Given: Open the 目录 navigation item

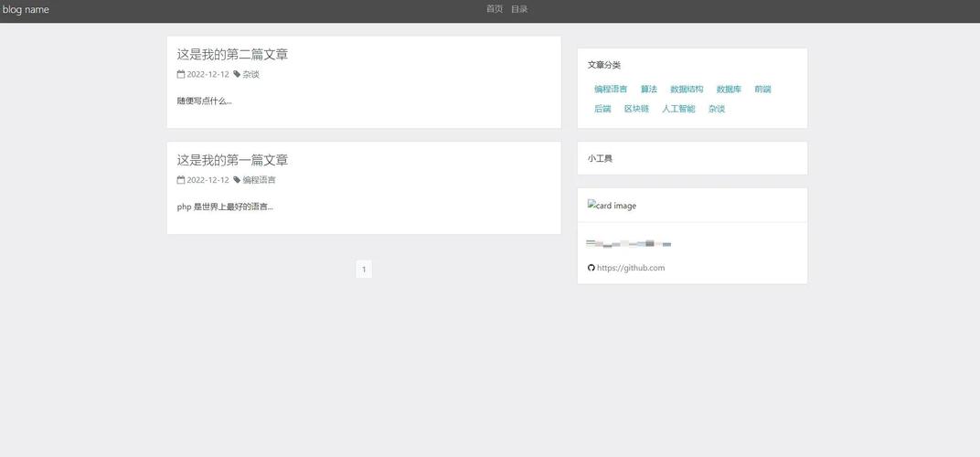Looking at the screenshot, I should pyautogui.click(x=519, y=9).
